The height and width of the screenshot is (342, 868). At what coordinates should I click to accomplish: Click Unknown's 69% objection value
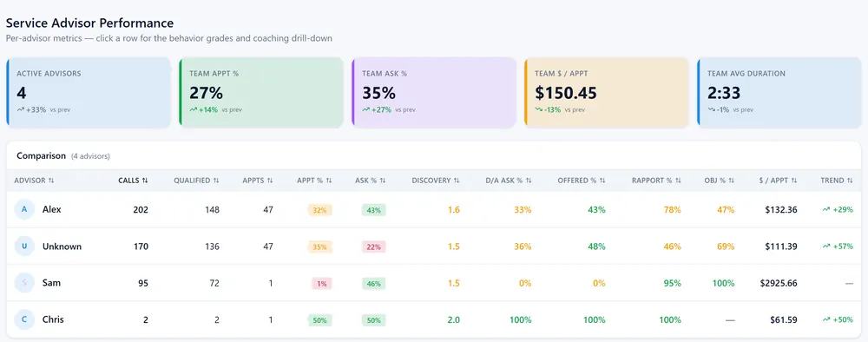pyautogui.click(x=726, y=247)
